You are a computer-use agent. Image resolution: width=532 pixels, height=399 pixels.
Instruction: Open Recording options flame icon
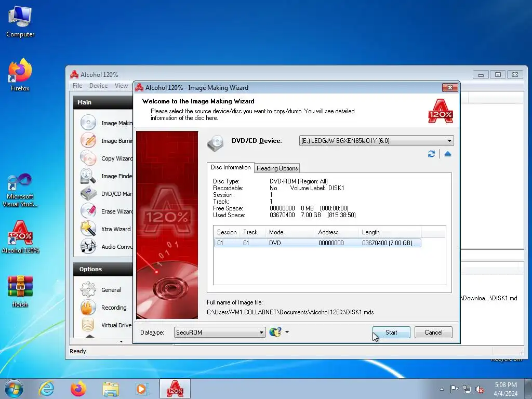tap(88, 307)
